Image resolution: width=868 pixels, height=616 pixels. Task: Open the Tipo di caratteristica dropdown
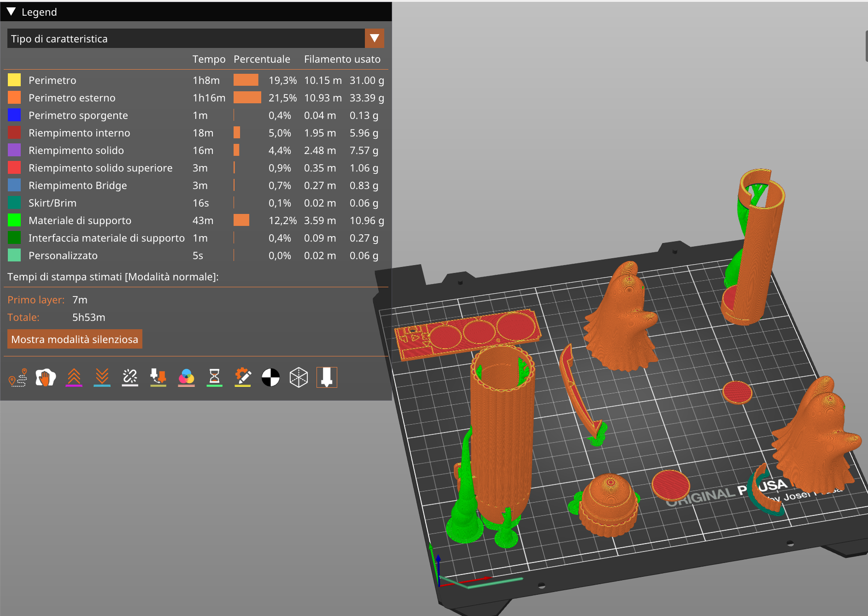374,38
